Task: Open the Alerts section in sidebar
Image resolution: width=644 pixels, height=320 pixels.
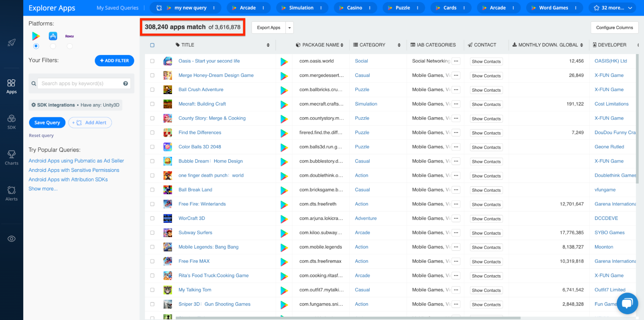Action: pyautogui.click(x=12, y=193)
